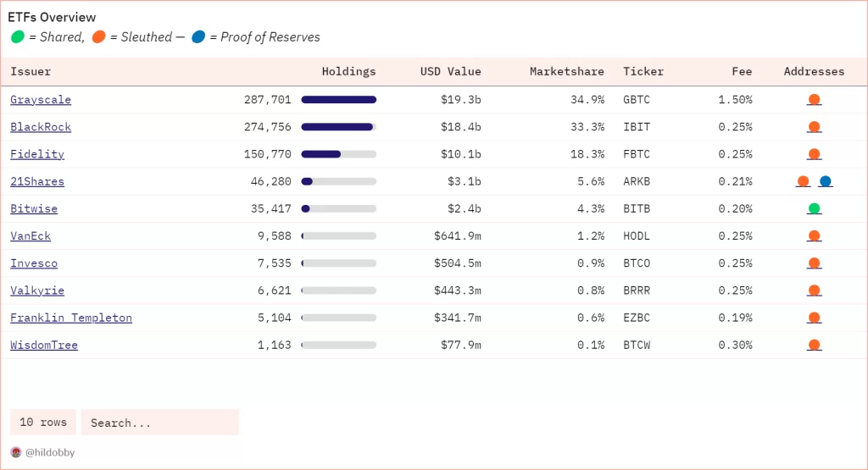Click the 10 rows button

(43, 423)
